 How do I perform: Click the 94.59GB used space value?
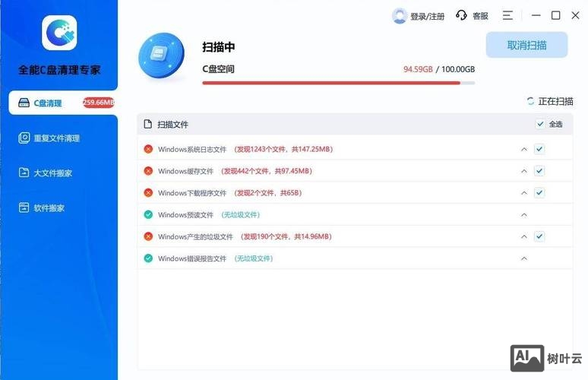pyautogui.click(x=418, y=69)
